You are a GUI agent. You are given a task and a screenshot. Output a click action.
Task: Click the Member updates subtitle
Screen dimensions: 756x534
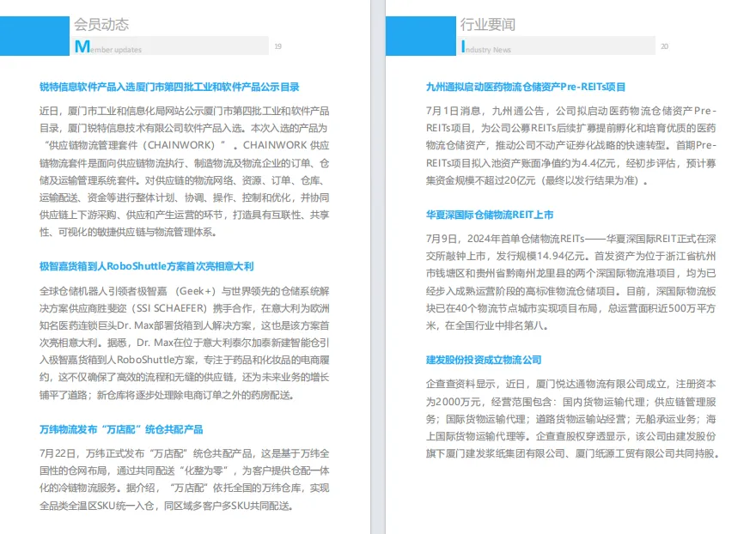click(108, 46)
